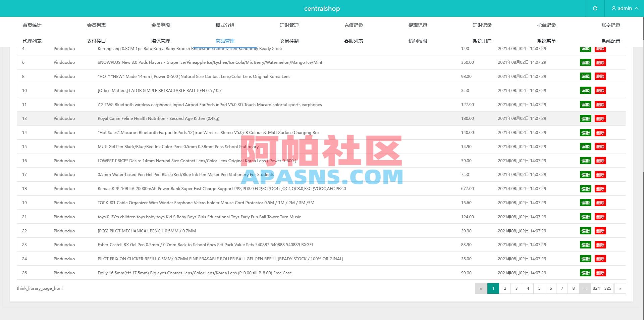
Task: Open 媒体管理 section
Action: (160, 41)
